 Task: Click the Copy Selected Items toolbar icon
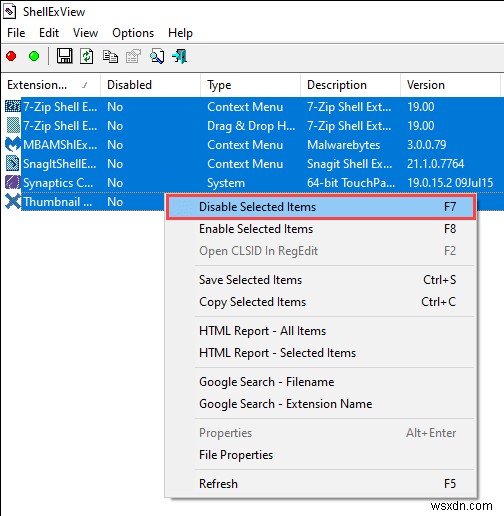pos(110,56)
